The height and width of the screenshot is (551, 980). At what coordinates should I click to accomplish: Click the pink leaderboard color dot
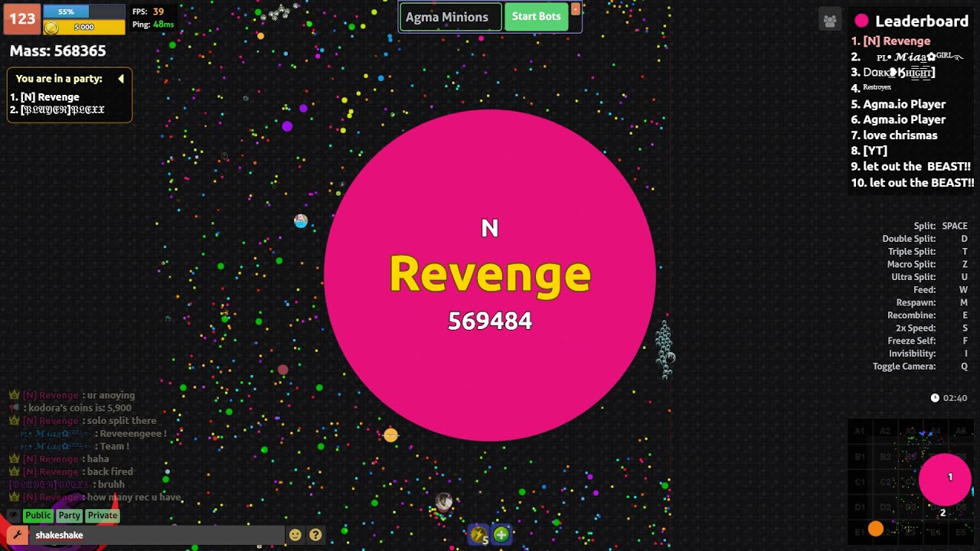click(861, 21)
